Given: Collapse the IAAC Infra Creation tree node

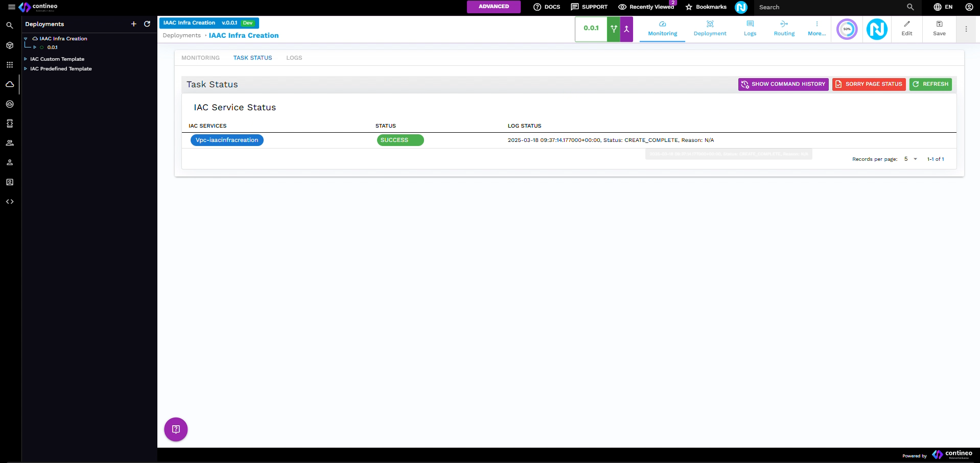Looking at the screenshot, I should (x=26, y=39).
